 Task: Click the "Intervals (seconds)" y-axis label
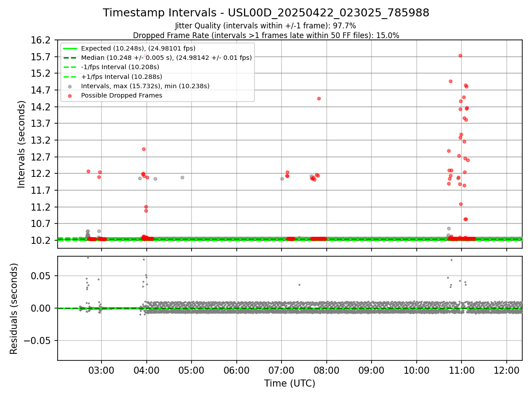[22, 144]
